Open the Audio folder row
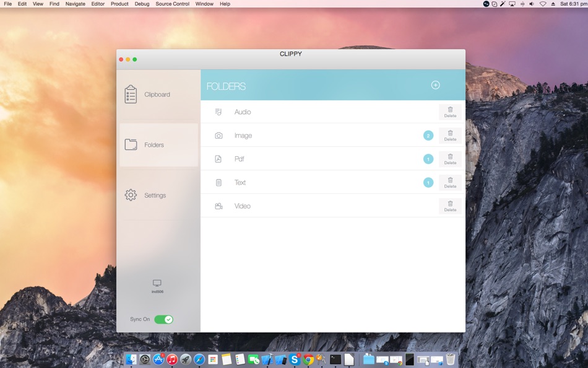The image size is (588, 368). (333, 112)
